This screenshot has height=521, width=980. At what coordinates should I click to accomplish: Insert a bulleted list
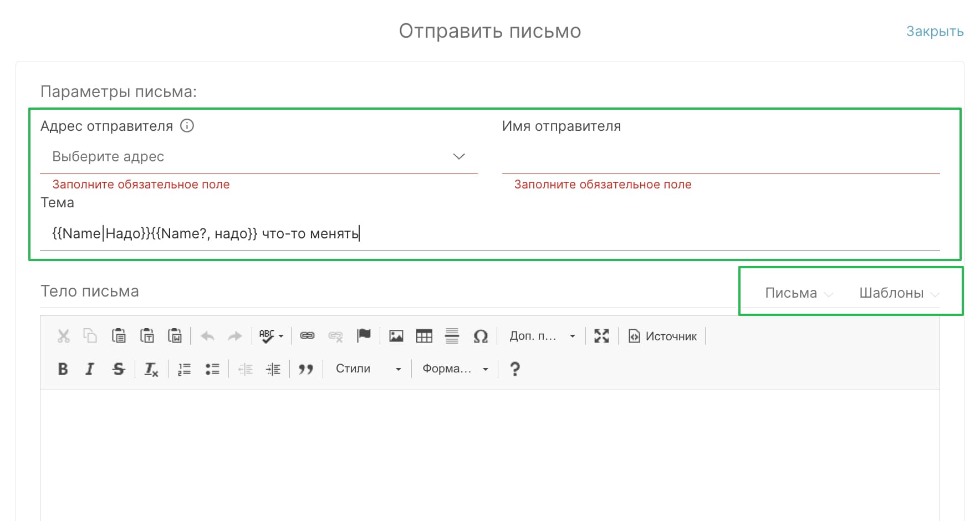click(x=212, y=369)
